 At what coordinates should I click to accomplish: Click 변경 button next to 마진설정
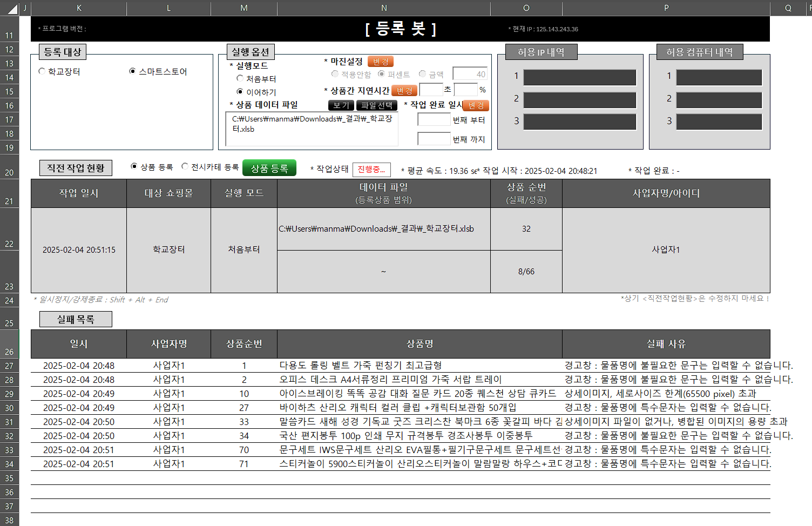[381, 62]
